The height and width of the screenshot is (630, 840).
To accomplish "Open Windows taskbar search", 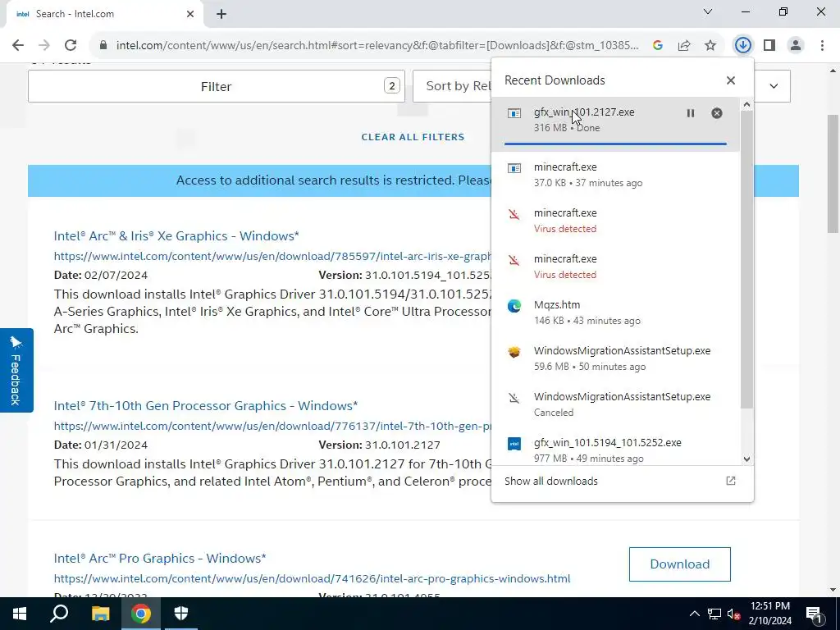I will [59, 614].
